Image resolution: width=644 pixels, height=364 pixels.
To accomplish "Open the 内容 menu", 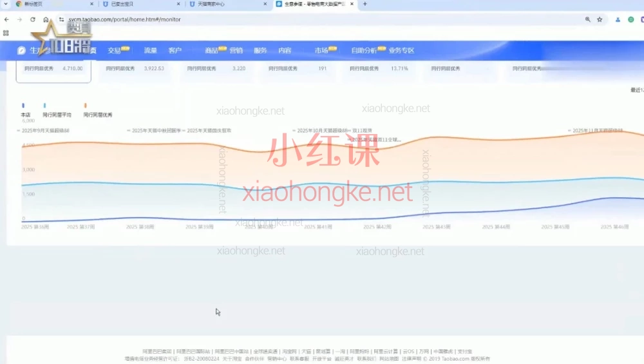I will 285,50.
